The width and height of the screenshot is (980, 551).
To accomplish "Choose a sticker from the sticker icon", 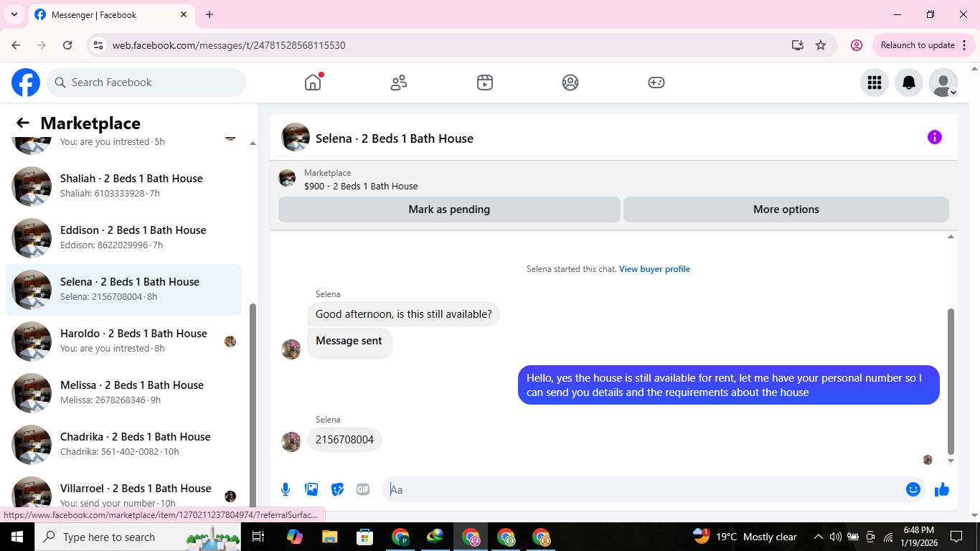I will pyautogui.click(x=337, y=489).
